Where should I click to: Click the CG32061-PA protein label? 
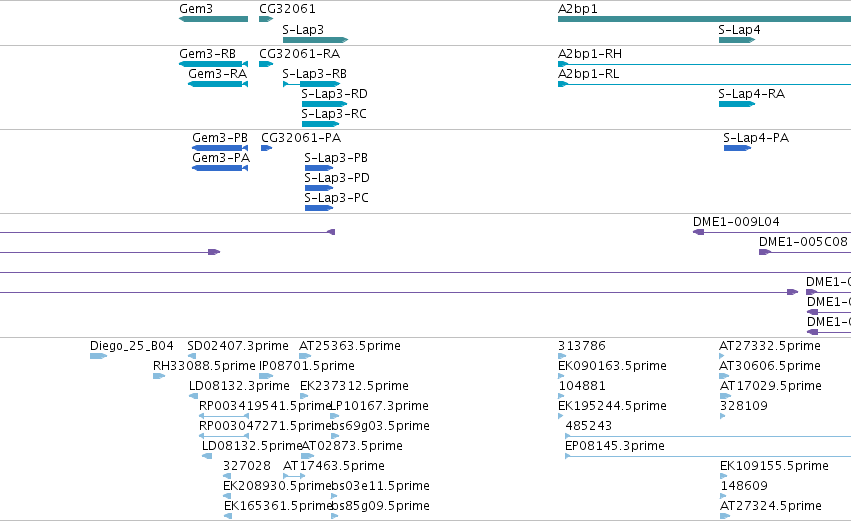(301, 138)
